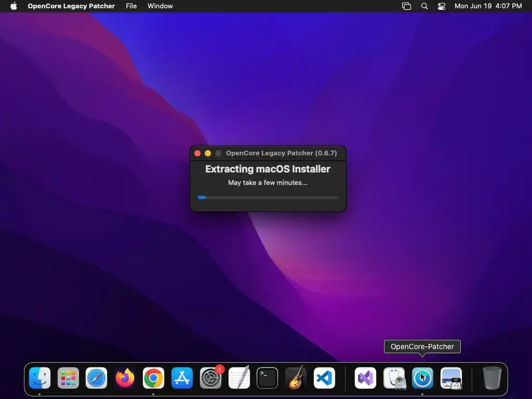Open the Window menu
532x399 pixels.
click(x=160, y=6)
